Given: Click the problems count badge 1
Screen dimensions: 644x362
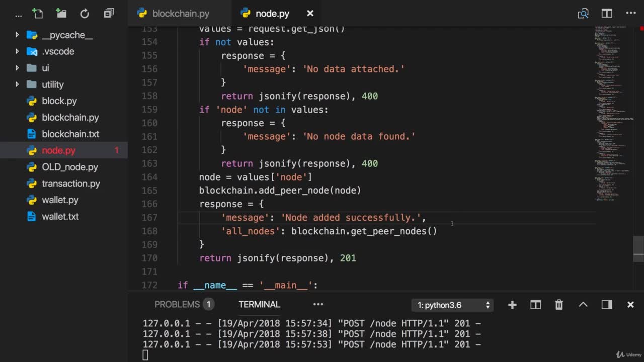Looking at the screenshot, I should [208, 304].
